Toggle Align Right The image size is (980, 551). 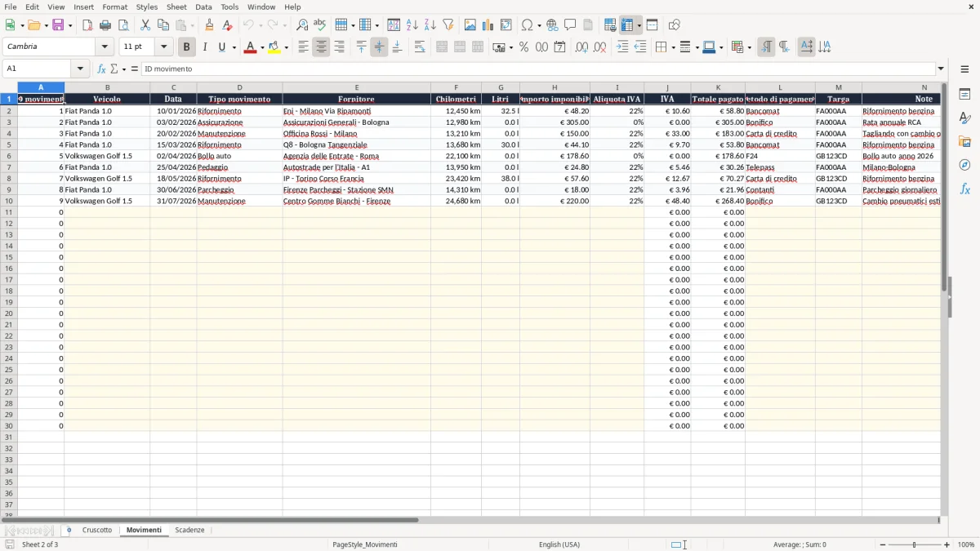[339, 47]
